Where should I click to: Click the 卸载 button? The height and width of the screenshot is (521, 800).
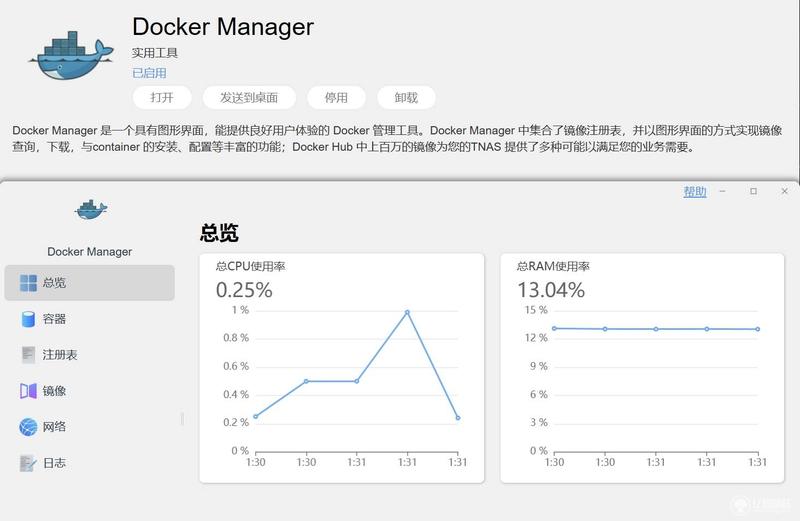pyautogui.click(x=406, y=97)
